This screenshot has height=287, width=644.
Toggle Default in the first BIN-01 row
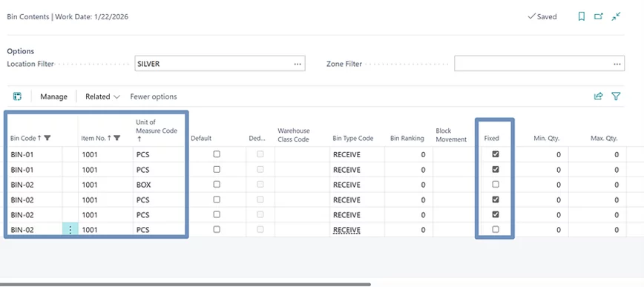217,154
